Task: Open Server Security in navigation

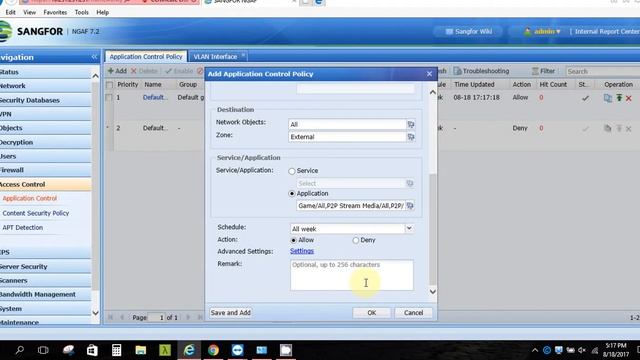Action: [45, 267]
